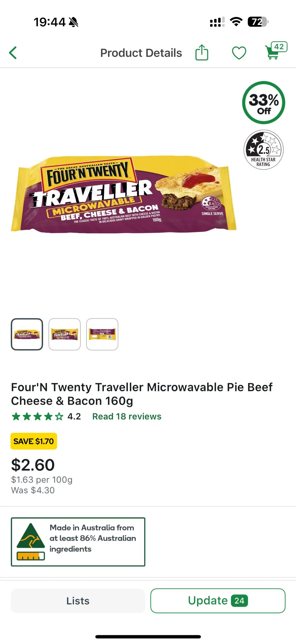Select the third nutrition label thumbnail
Image resolution: width=296 pixels, height=644 pixels.
tap(102, 334)
